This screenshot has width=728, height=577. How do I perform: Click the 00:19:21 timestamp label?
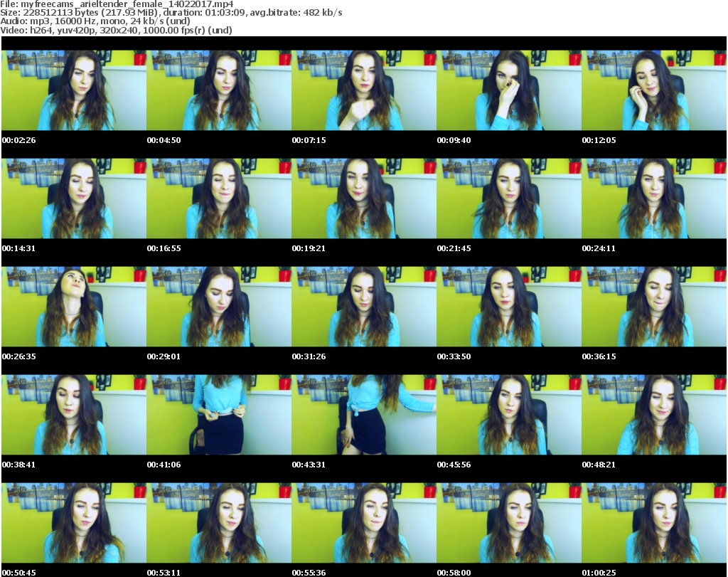point(309,248)
